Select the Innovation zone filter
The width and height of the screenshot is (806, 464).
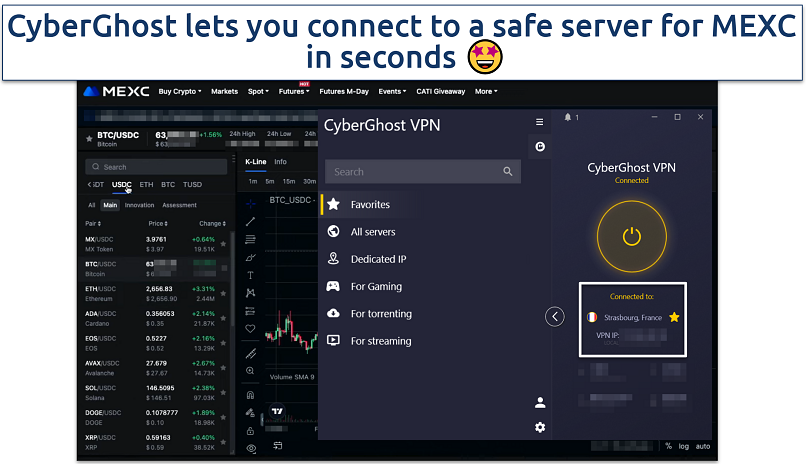coord(139,205)
